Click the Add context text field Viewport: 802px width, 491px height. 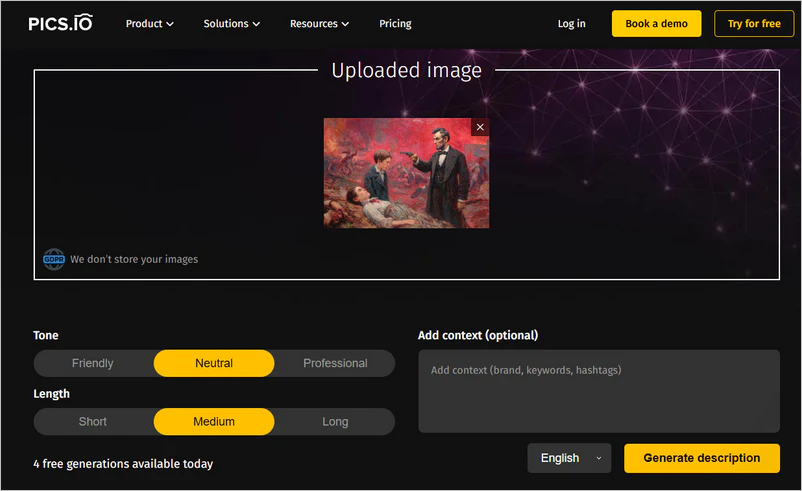[x=598, y=391]
